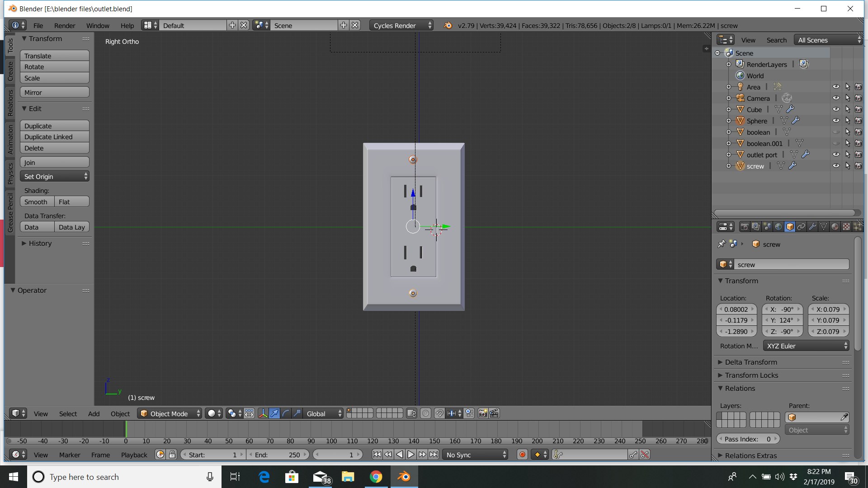Open the Set Origin dropdown

pos(55,176)
